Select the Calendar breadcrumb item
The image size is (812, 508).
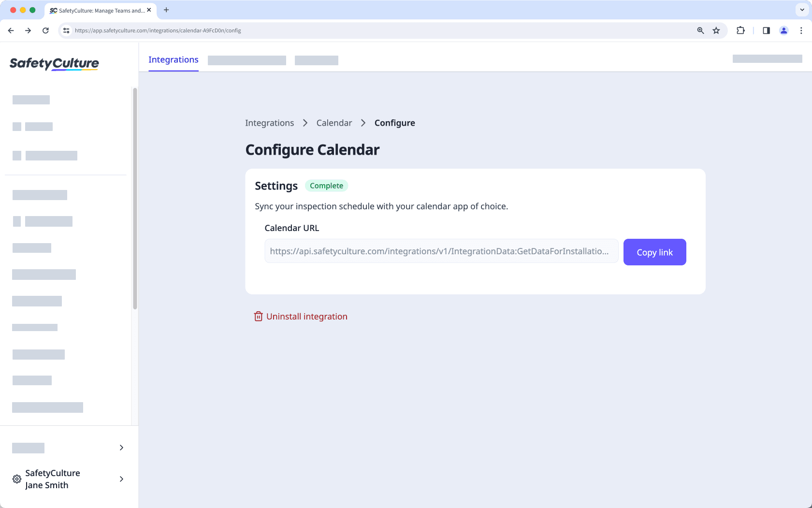click(334, 123)
